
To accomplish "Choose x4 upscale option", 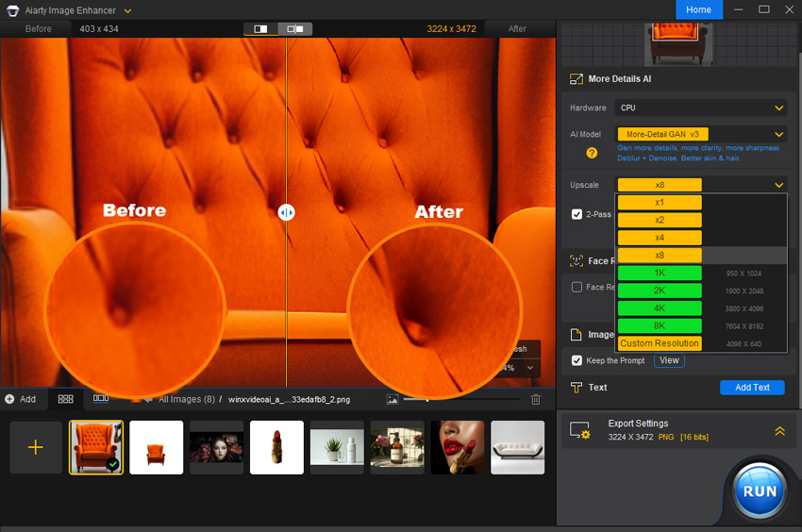I will (660, 238).
